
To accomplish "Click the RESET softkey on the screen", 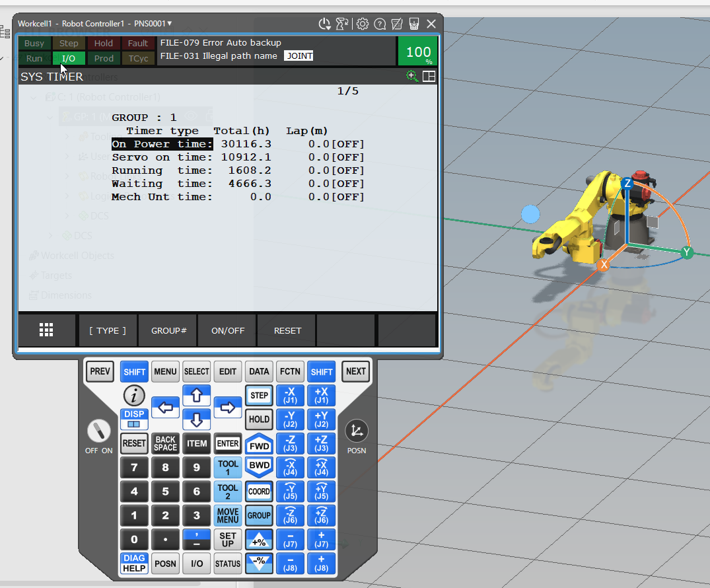I will click(287, 330).
